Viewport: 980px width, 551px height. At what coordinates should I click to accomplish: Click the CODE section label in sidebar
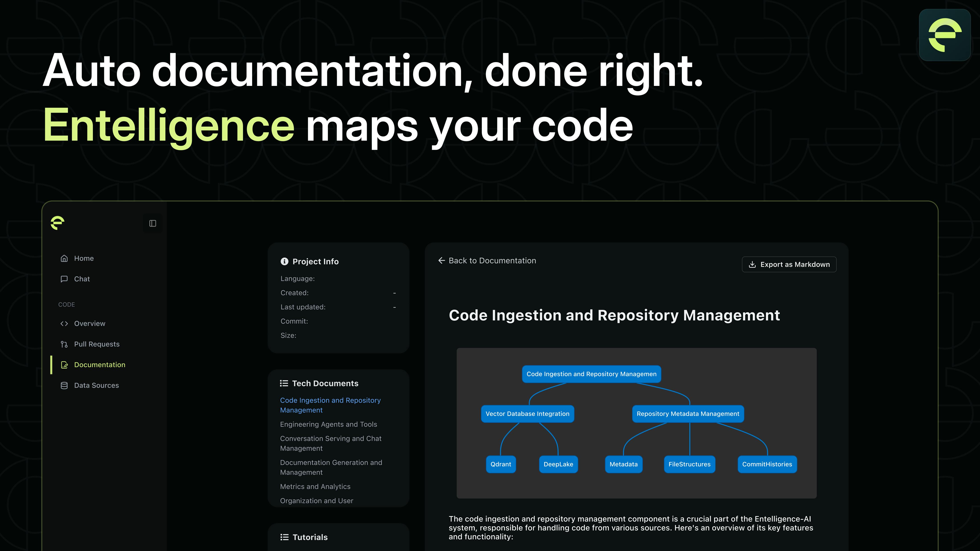pyautogui.click(x=67, y=305)
